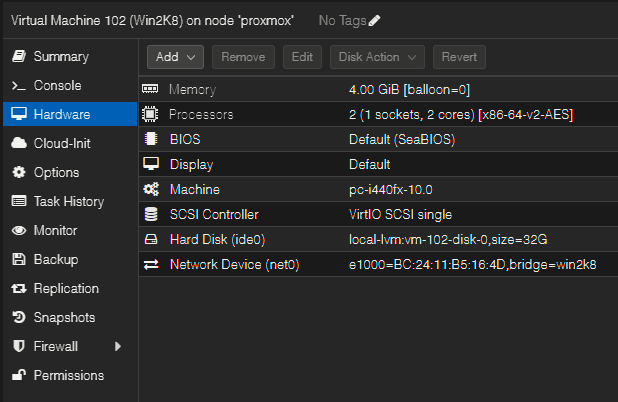Image resolution: width=618 pixels, height=402 pixels.
Task: Click the Snapshots history icon
Action: [19, 317]
